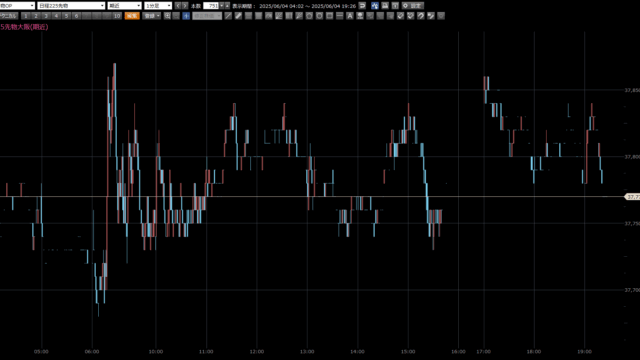Select the text A annotation tool

[x=350, y=16]
